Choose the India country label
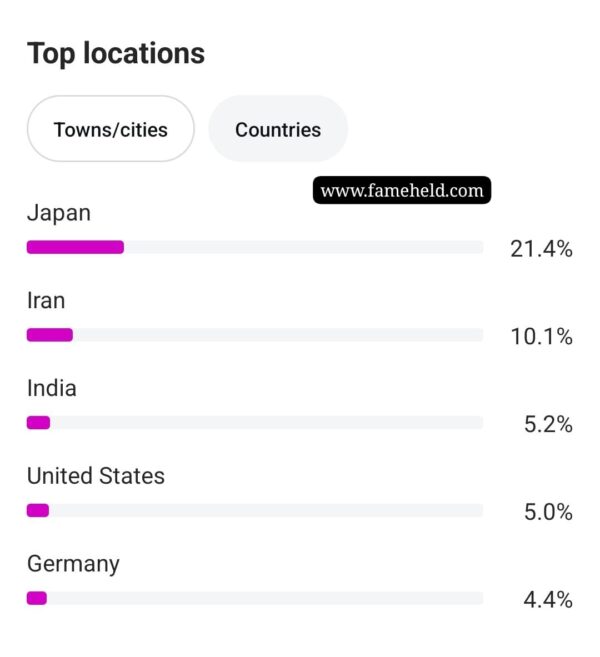Viewport: 600px width, 657px height. pyautogui.click(x=52, y=388)
